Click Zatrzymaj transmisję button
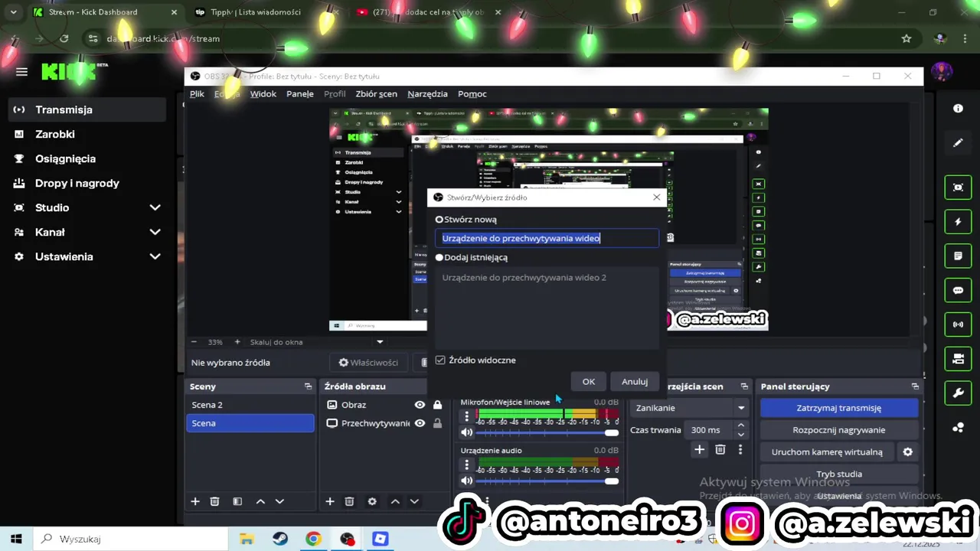Image resolution: width=980 pixels, height=551 pixels. 838,408
